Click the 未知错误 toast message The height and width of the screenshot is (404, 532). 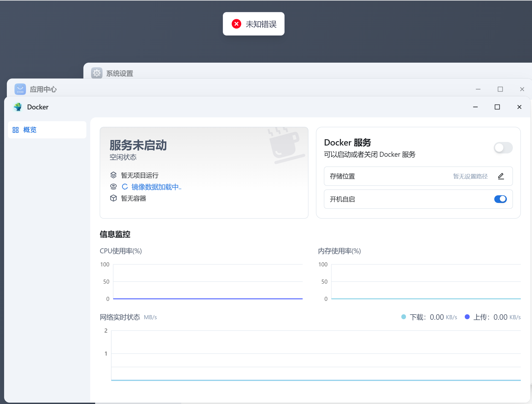tap(253, 24)
